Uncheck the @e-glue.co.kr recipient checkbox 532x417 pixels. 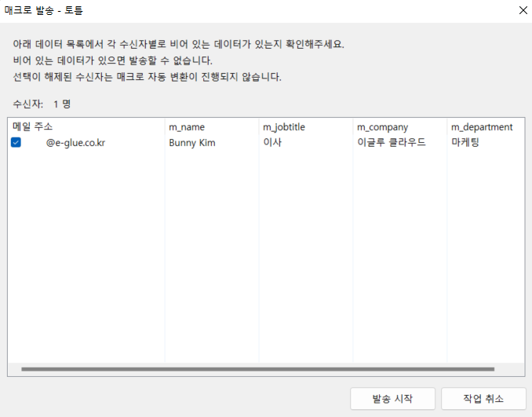click(x=16, y=142)
